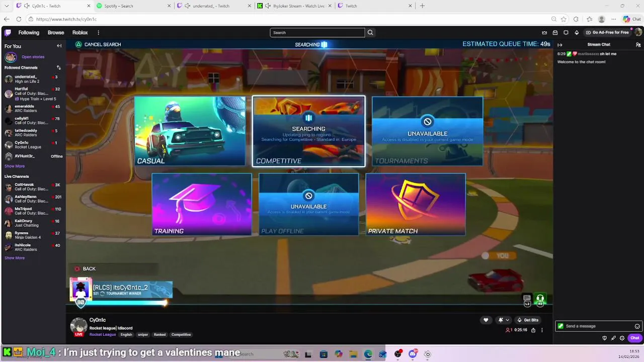Image resolution: width=644 pixels, height=362 pixels.
Task: Click the Bits diamond icon in top bar
Action: (577, 33)
